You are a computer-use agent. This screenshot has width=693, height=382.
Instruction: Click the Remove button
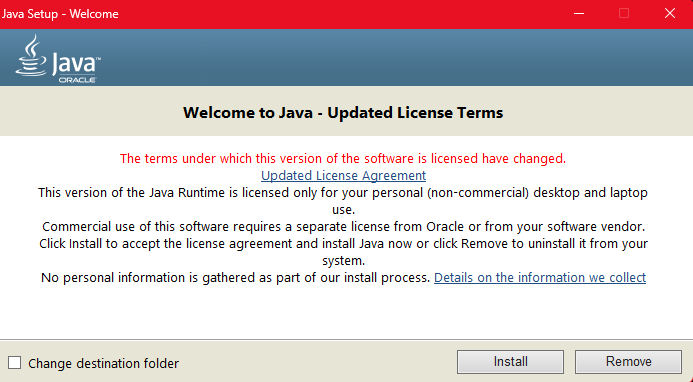(628, 362)
